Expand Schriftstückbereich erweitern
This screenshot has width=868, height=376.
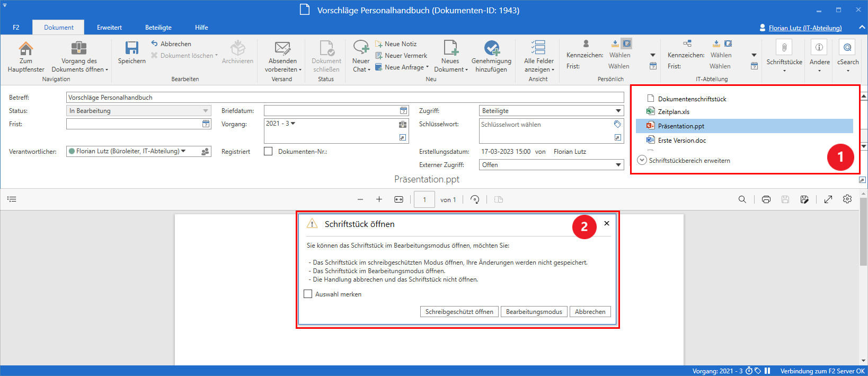(x=642, y=160)
